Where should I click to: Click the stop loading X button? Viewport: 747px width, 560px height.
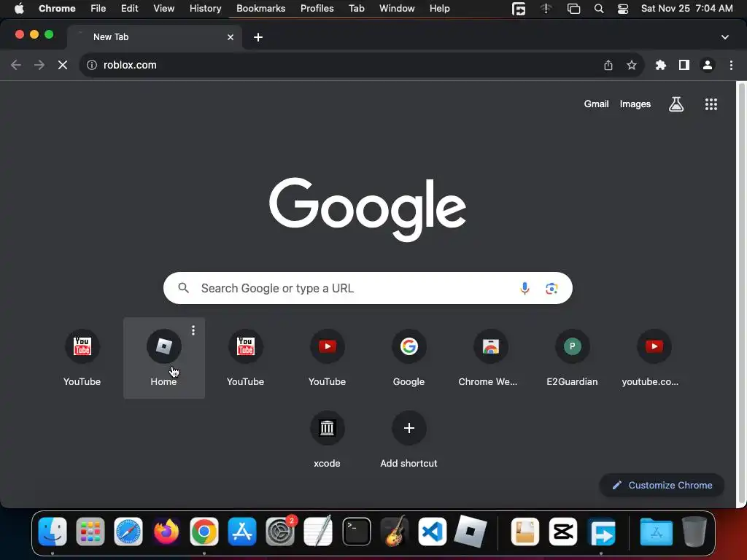(63, 65)
